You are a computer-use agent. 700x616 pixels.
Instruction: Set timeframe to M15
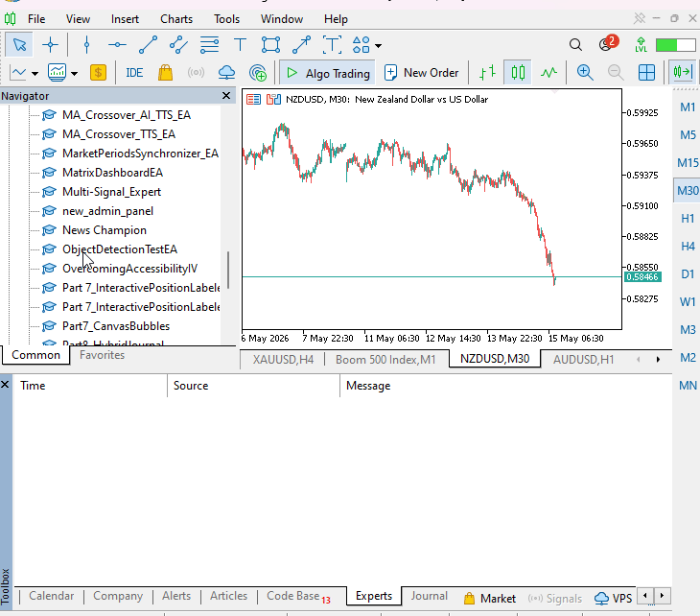[x=688, y=162]
